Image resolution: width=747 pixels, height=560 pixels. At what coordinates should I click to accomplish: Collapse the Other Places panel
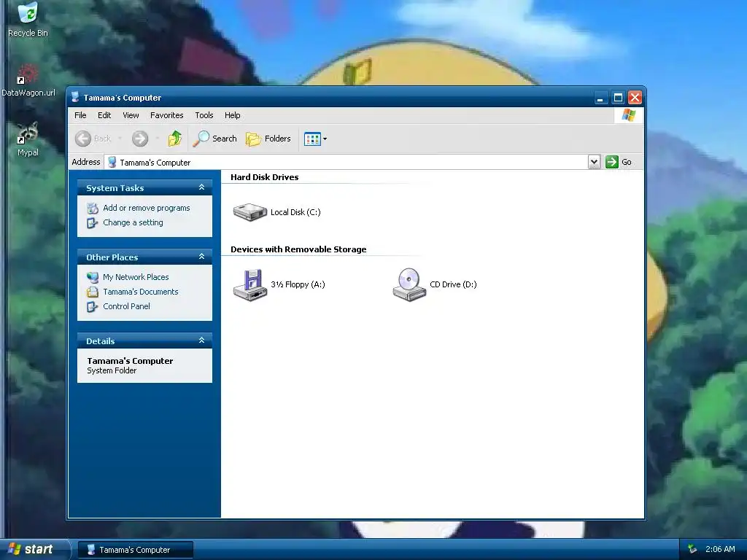tap(201, 257)
